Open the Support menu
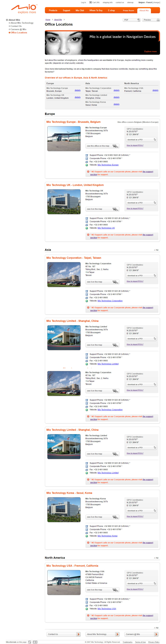The height and width of the screenshot is (644, 166). (x=66, y=11)
